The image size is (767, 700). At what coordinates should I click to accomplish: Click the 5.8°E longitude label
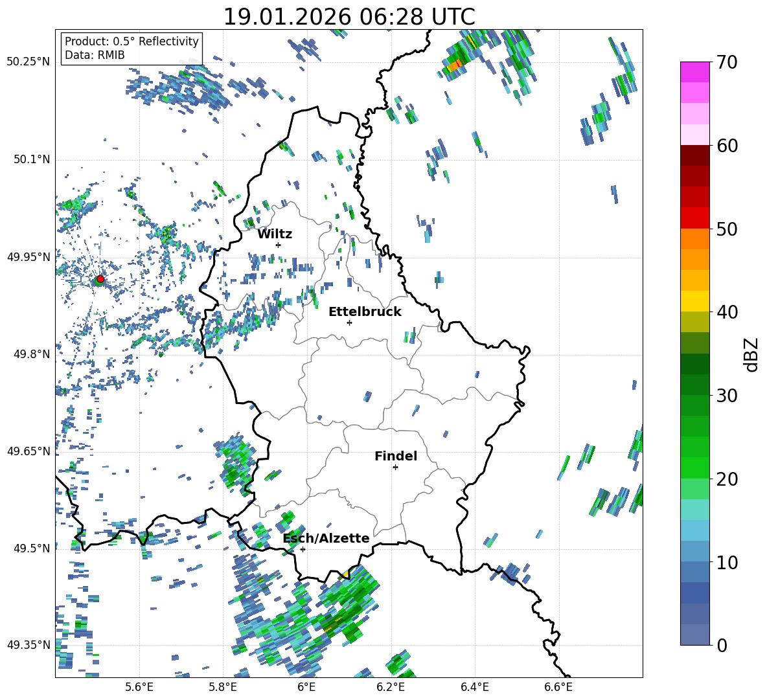click(223, 687)
